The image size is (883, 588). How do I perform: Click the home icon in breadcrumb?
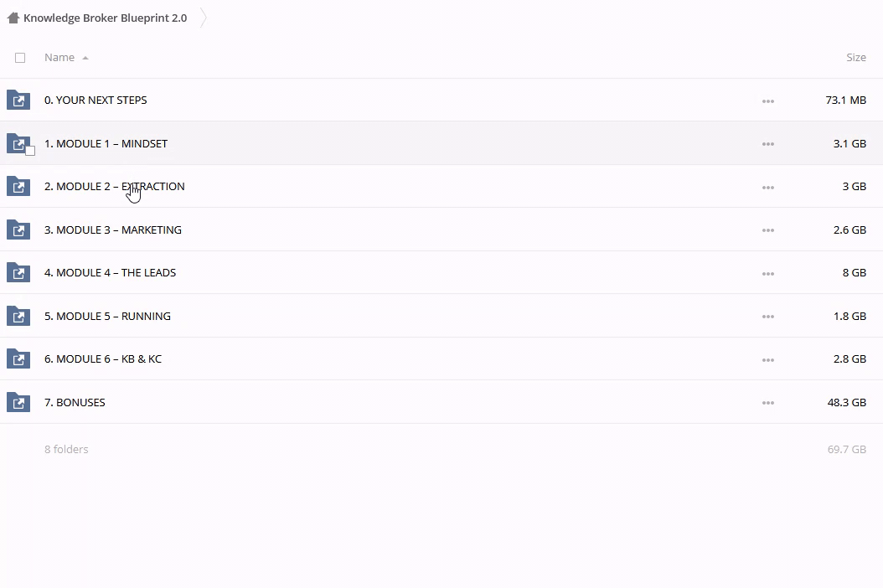pos(13,18)
